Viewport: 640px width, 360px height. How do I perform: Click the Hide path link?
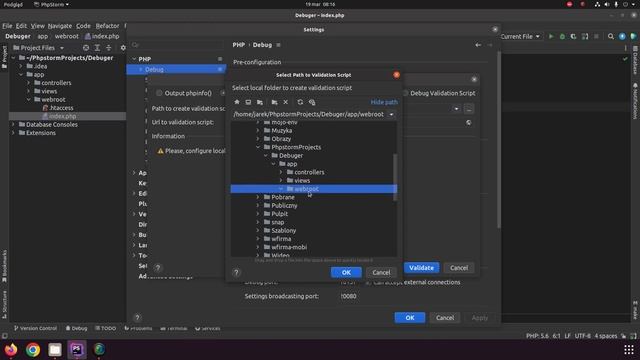(x=384, y=102)
